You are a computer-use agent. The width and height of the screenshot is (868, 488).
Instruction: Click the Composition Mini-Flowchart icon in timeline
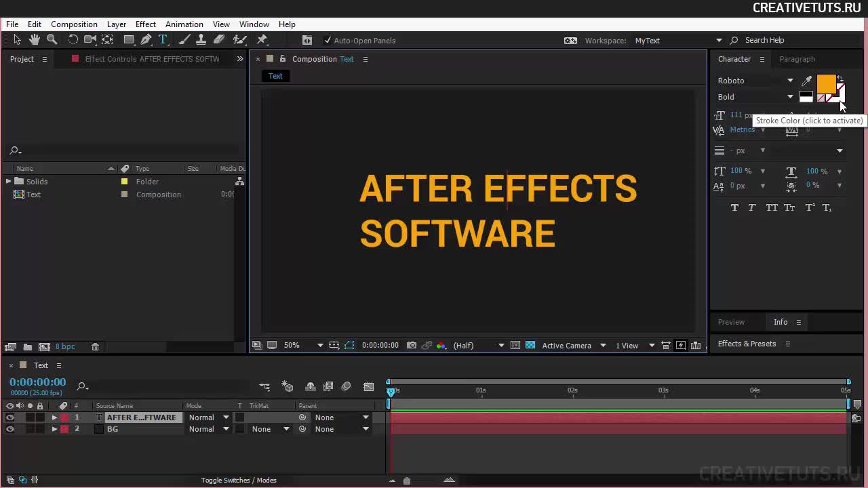(x=264, y=387)
